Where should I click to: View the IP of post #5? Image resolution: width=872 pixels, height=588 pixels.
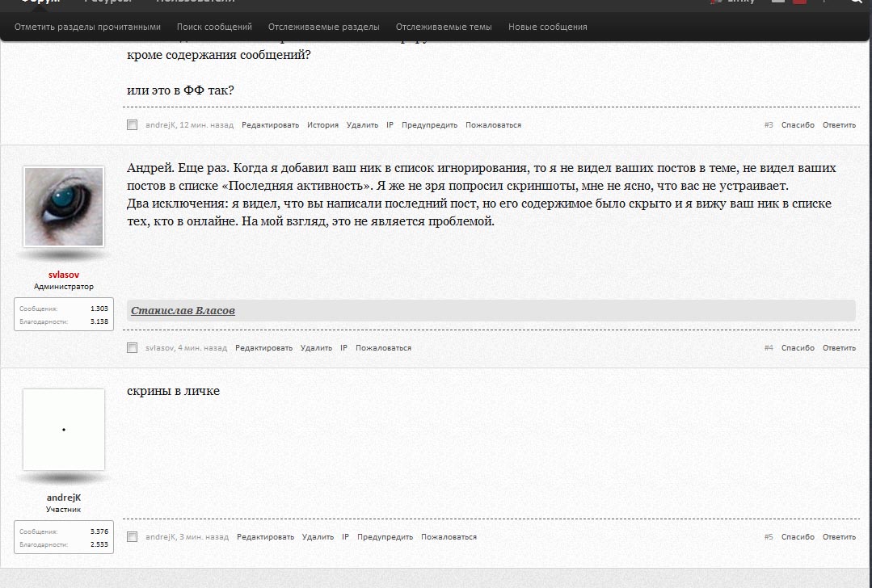[345, 537]
